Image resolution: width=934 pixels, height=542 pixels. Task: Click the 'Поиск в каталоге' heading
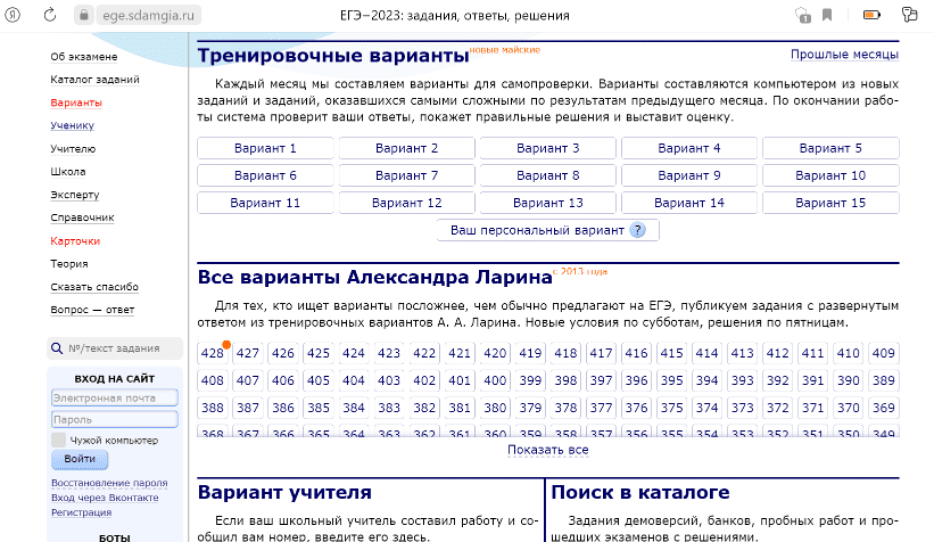(640, 493)
